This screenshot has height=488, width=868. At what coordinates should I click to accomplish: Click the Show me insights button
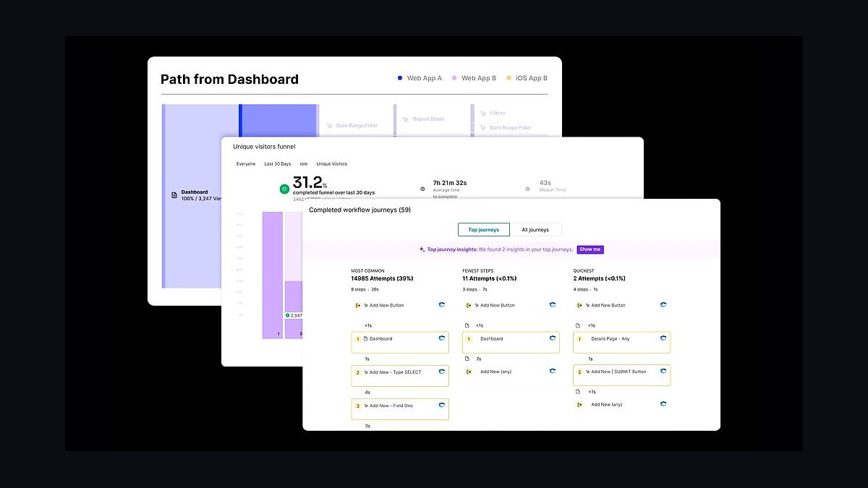(590, 249)
